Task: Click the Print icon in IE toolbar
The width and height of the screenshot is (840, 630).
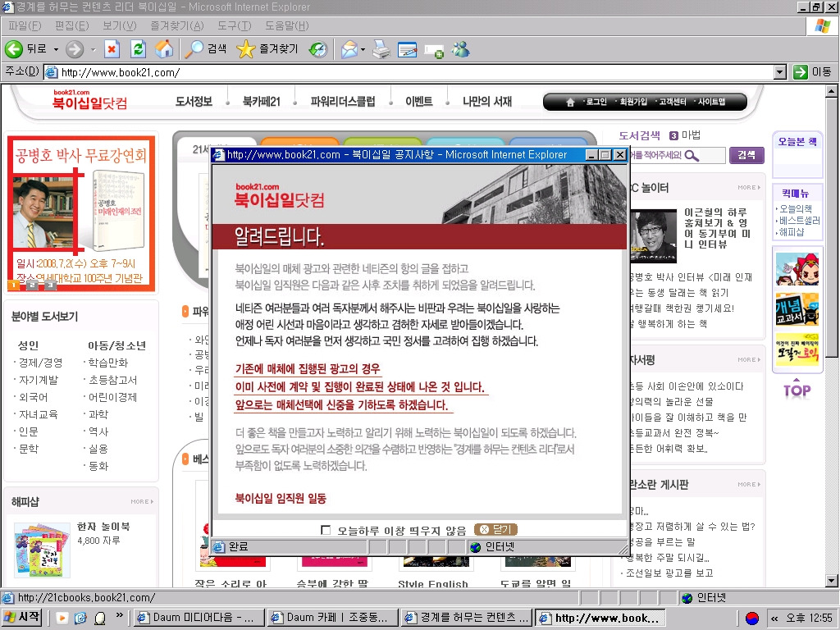Action: pyautogui.click(x=381, y=49)
